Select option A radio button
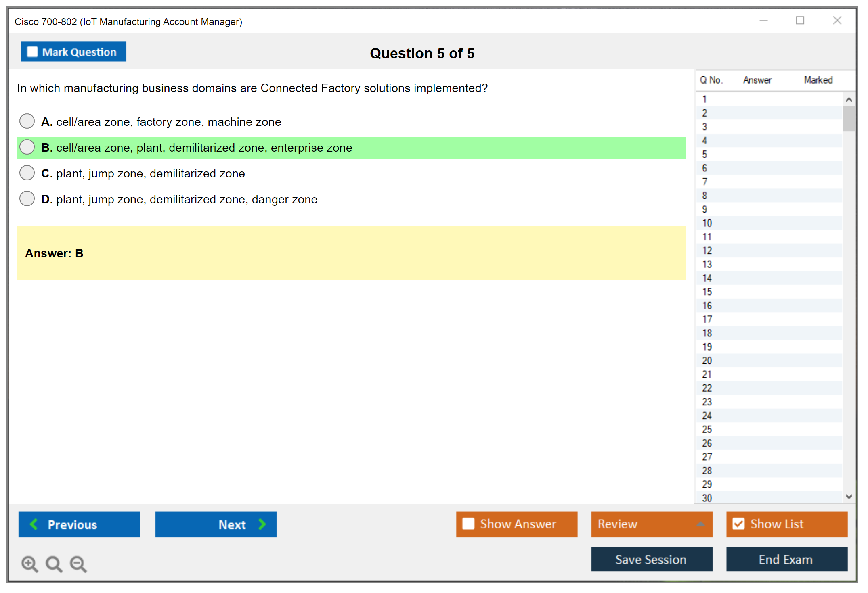This screenshot has height=593, width=868. tap(27, 121)
